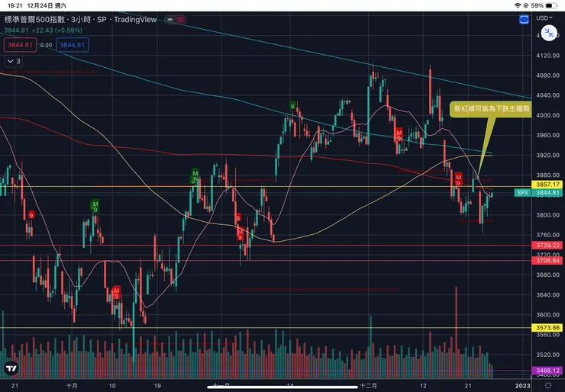This screenshot has height=392, width=565.
Task: Tap the red 3844.81 sell button
Action: 20,45
